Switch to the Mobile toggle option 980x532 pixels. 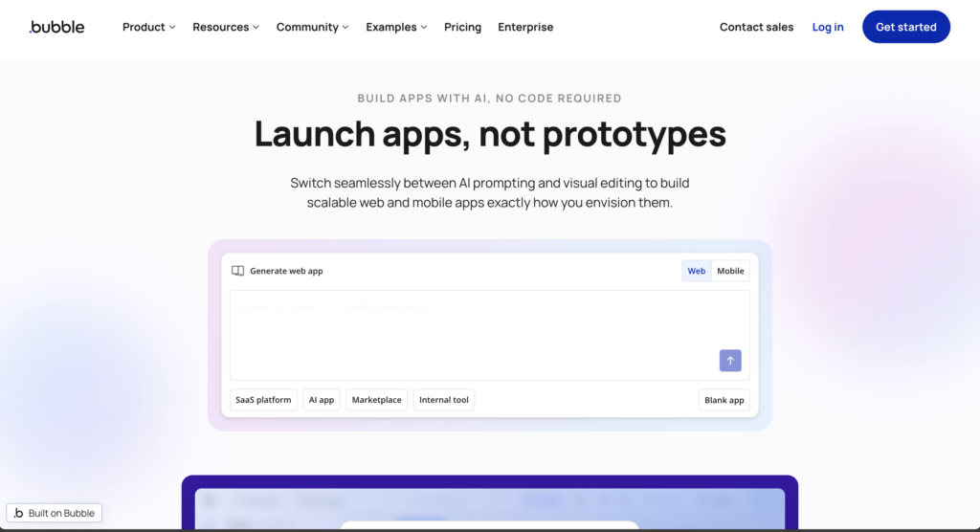[x=730, y=271]
